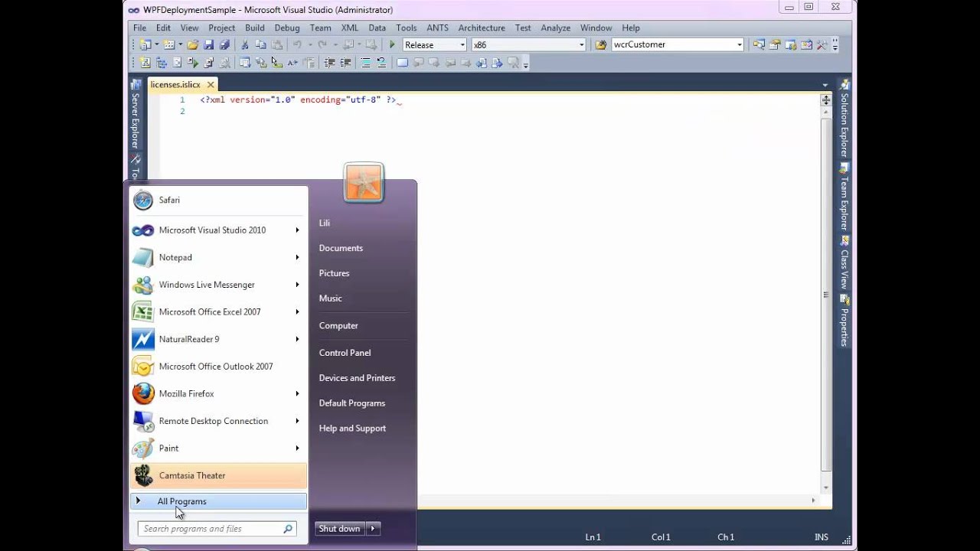The width and height of the screenshot is (980, 551).
Task: Open the Server Explorer side tab
Action: (x=136, y=115)
